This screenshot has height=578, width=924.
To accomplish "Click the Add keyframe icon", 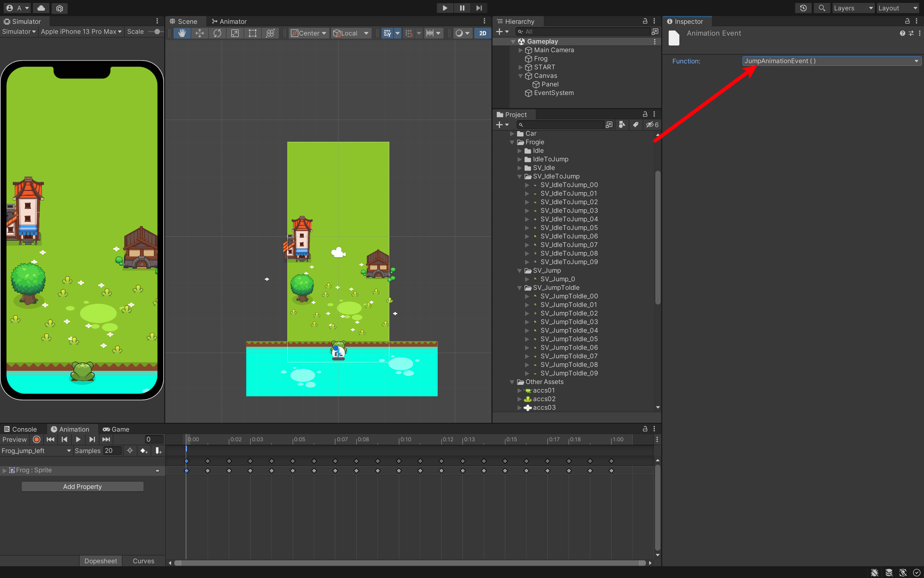I will (144, 451).
